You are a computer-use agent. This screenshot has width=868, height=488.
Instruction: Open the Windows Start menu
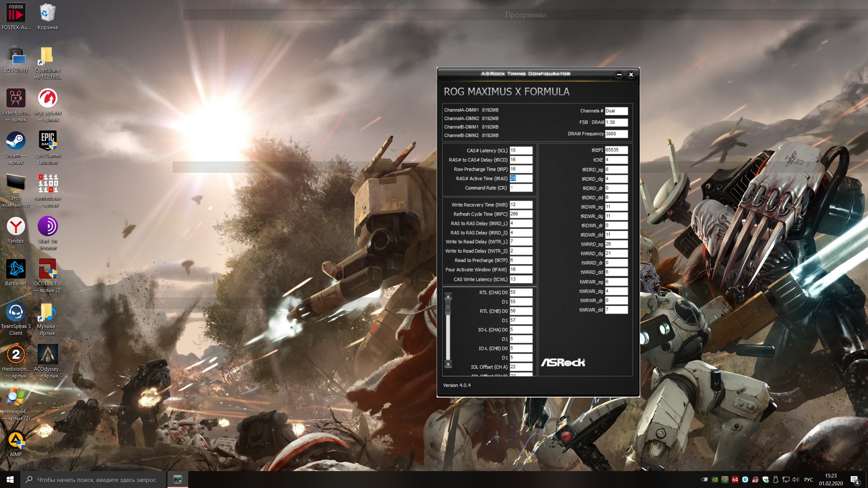tap(10, 480)
